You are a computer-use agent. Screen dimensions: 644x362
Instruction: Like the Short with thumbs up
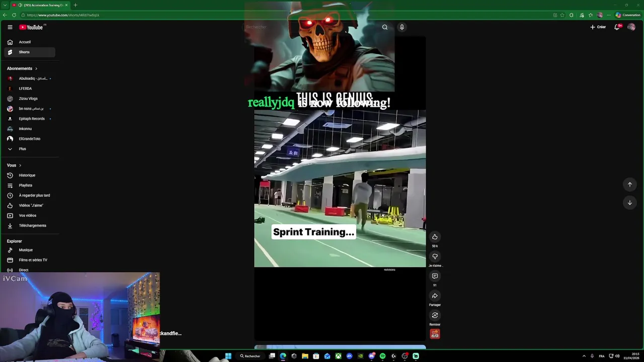pyautogui.click(x=435, y=237)
